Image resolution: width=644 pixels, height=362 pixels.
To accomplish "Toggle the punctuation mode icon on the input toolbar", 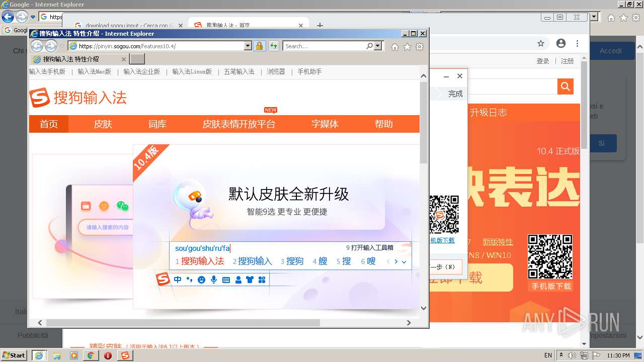I will [190, 280].
